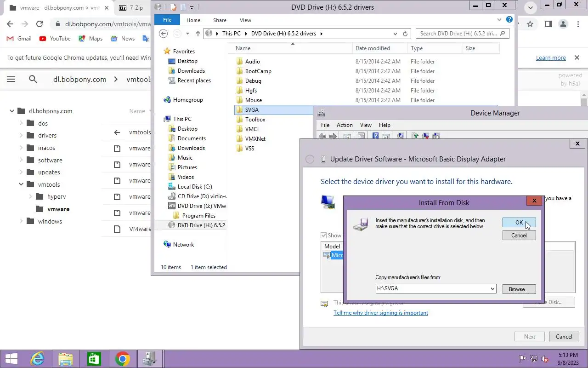
Task: Click Properties icon in Explorer quick access toolbar
Action: click(173, 7)
